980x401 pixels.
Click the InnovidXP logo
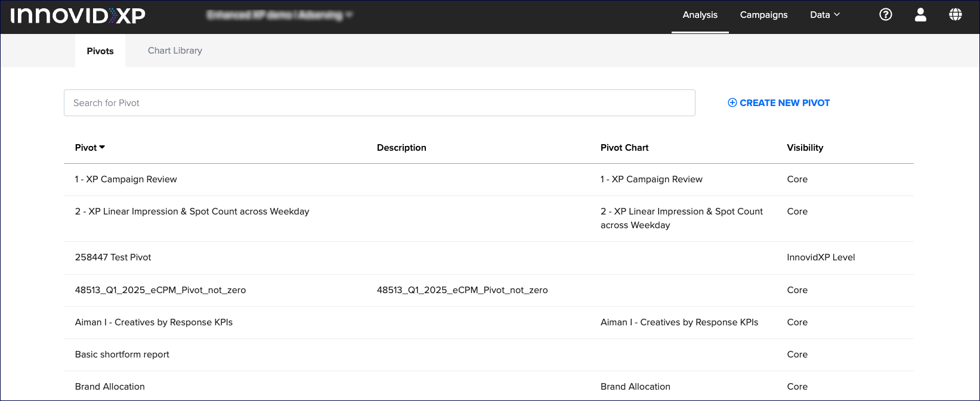pos(78,15)
